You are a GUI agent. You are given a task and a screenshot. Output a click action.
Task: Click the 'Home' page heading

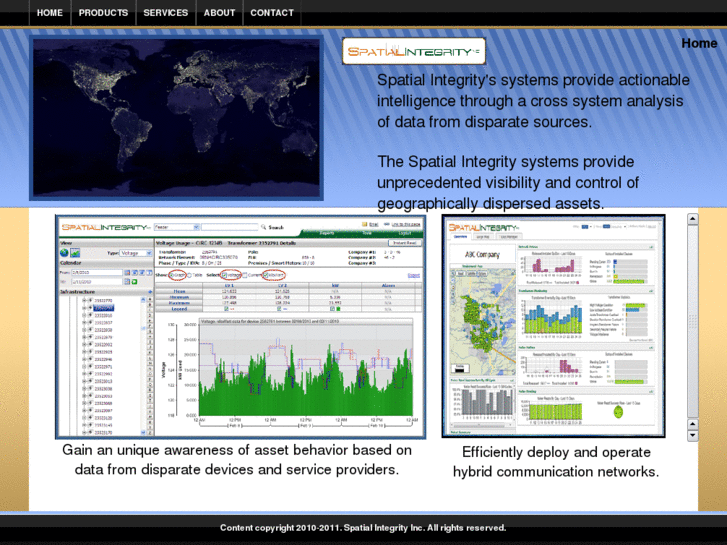point(699,43)
